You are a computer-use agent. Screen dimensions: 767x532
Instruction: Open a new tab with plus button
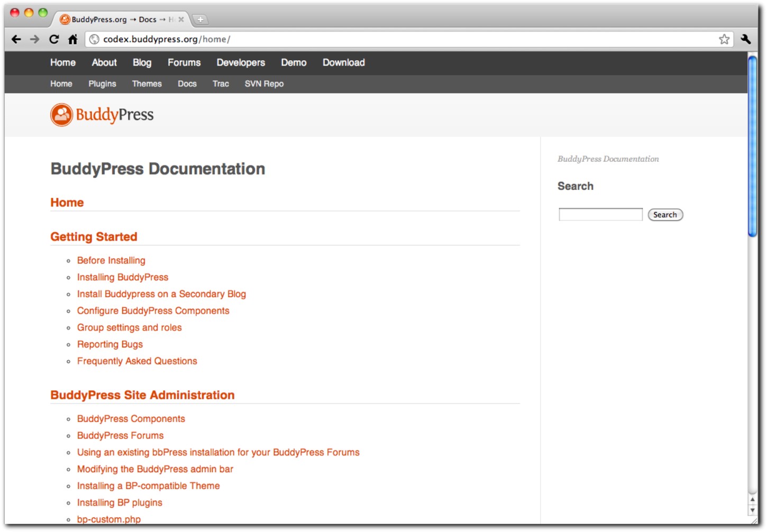[200, 20]
